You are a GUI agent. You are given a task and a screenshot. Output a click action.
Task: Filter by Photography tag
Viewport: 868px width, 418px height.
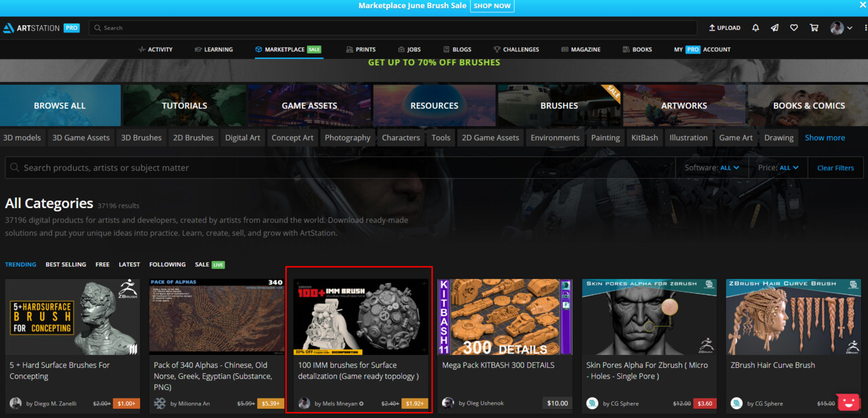tap(347, 138)
